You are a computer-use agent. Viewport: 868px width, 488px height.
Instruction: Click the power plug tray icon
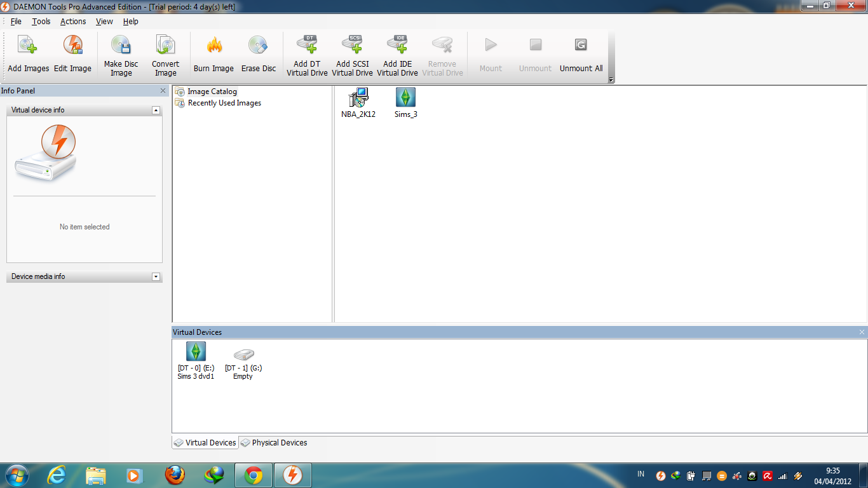click(691, 476)
